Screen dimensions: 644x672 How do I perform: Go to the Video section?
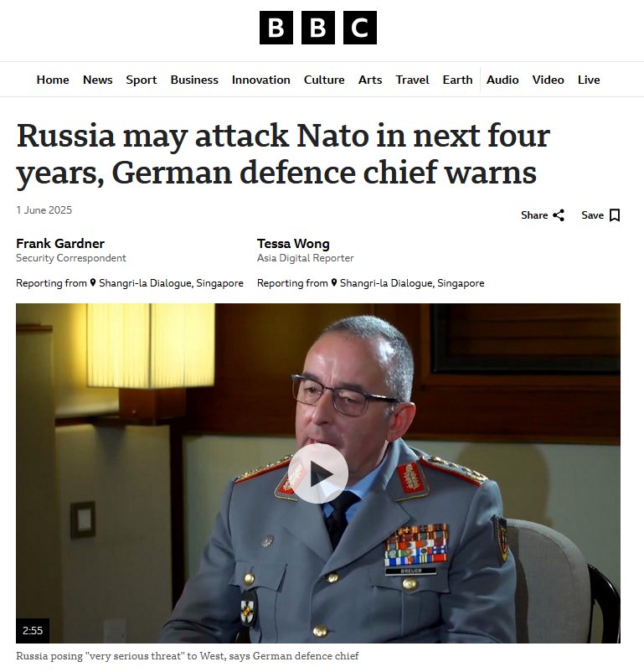point(548,80)
